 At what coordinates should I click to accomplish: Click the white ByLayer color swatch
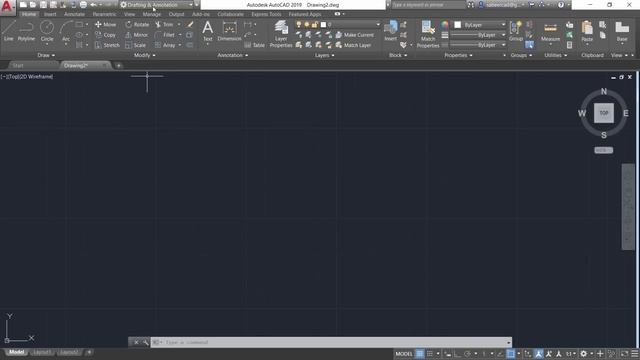click(458, 25)
